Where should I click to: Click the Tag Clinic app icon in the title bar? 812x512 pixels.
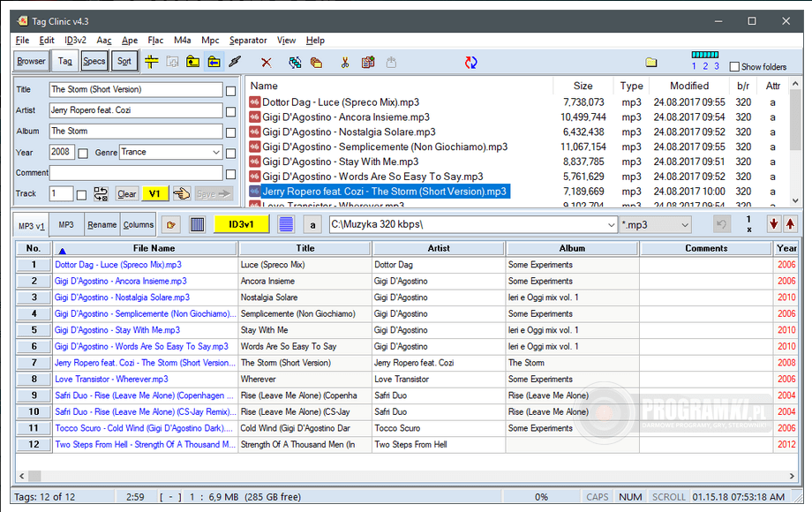pyautogui.click(x=22, y=21)
